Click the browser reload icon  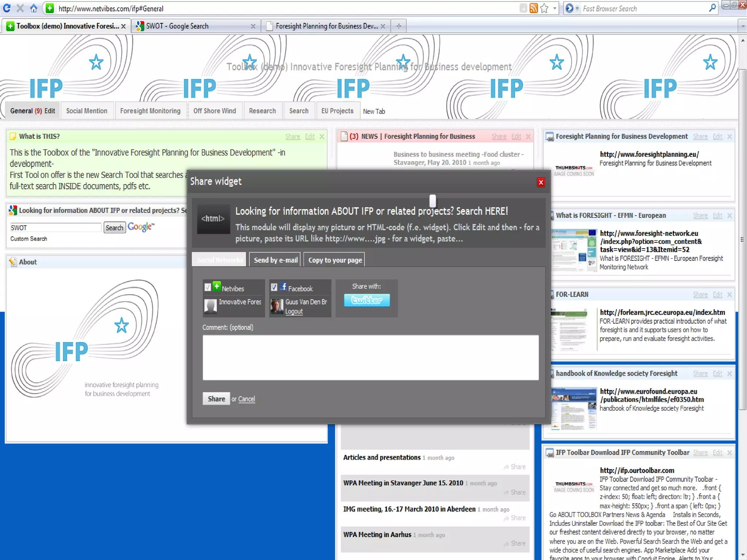7,8
